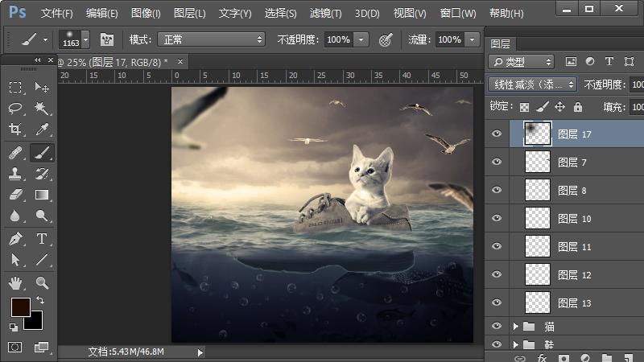Image resolution: width=644 pixels, height=362 pixels.
Task: Select the Type tool
Action: [x=42, y=238]
